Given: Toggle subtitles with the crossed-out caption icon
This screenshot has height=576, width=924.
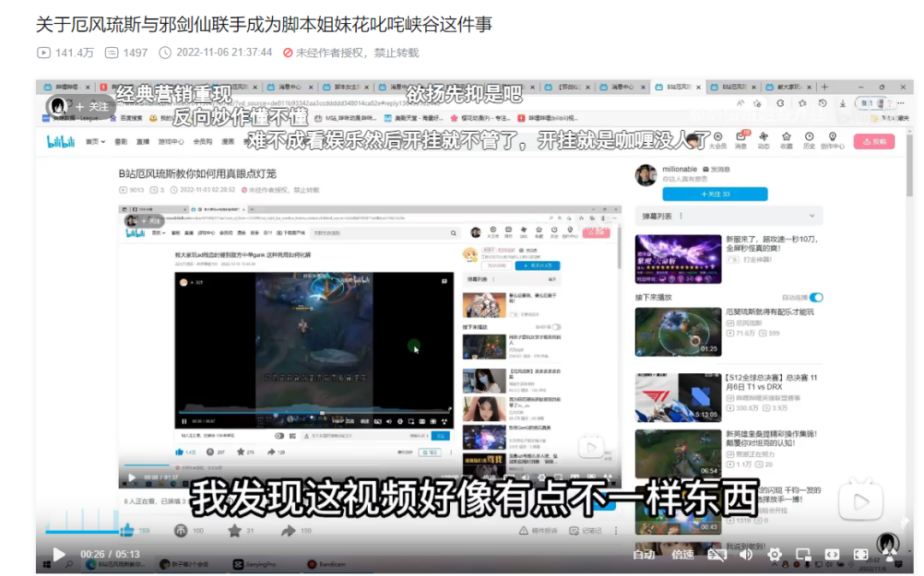Looking at the screenshot, I should [x=716, y=555].
